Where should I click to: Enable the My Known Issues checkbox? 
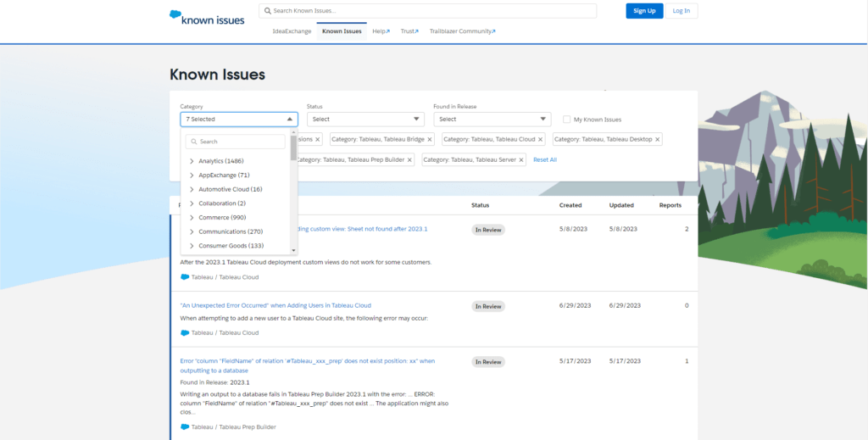(566, 120)
